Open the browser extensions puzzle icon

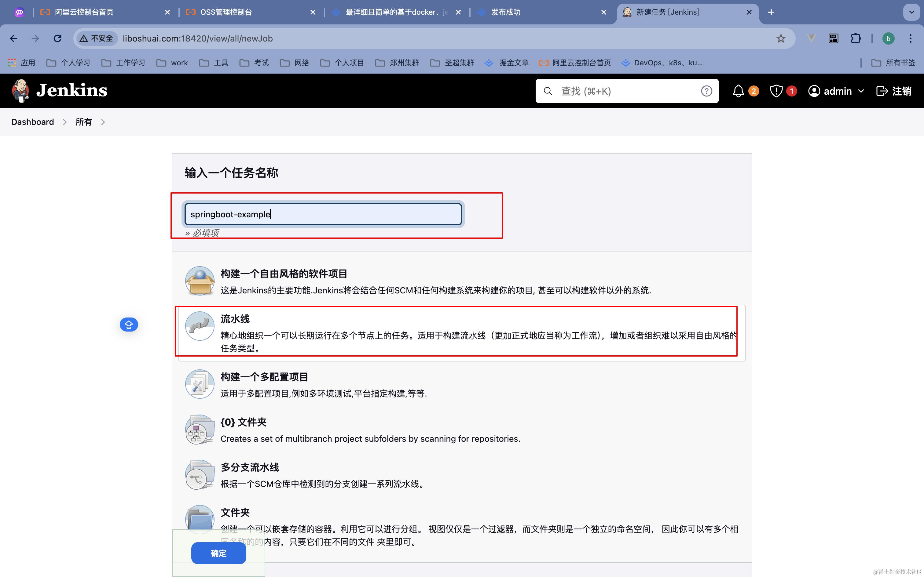[x=856, y=38]
